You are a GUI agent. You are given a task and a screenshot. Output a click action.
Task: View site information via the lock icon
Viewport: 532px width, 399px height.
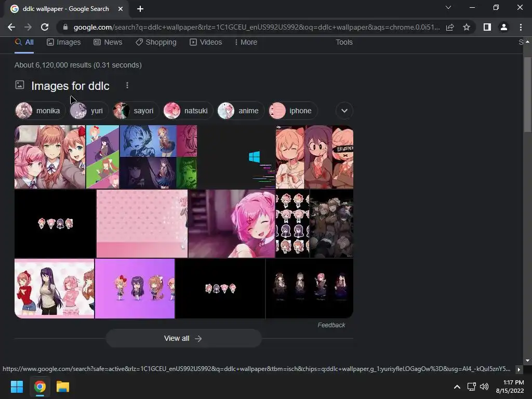[x=65, y=27]
